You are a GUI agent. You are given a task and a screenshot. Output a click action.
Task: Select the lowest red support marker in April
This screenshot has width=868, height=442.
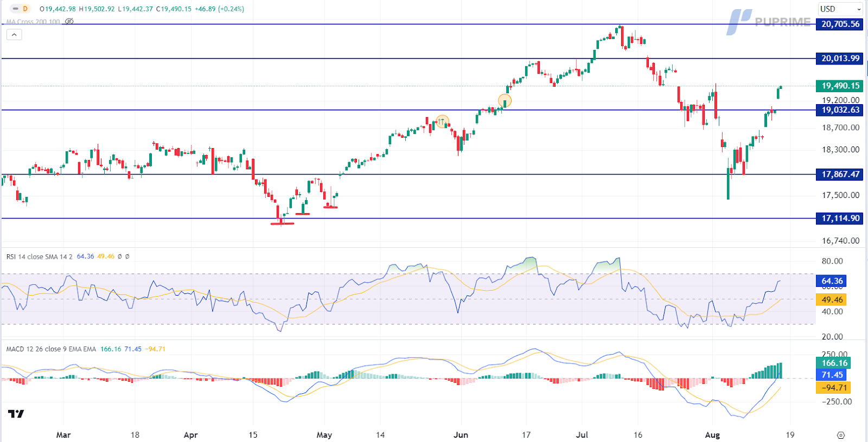(282, 223)
